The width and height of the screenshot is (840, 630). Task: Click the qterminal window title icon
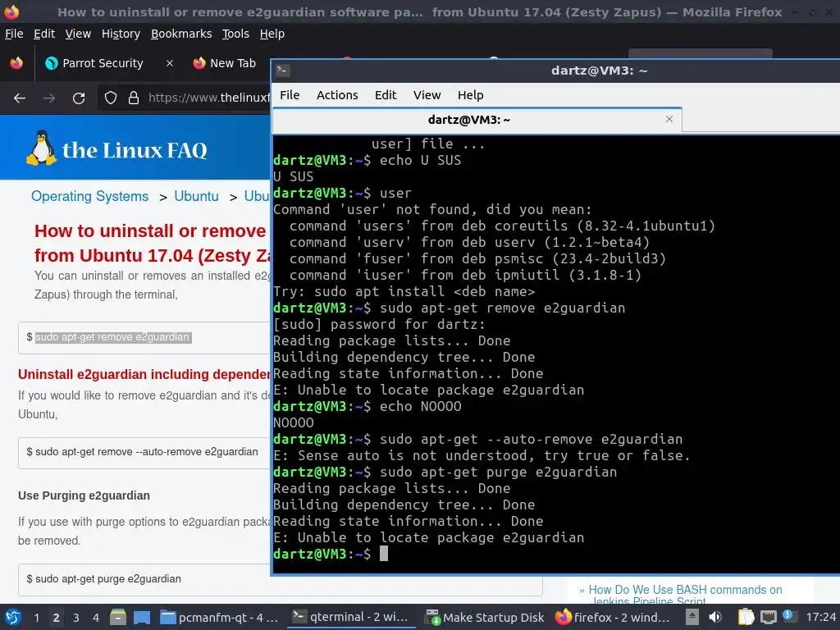click(283, 71)
